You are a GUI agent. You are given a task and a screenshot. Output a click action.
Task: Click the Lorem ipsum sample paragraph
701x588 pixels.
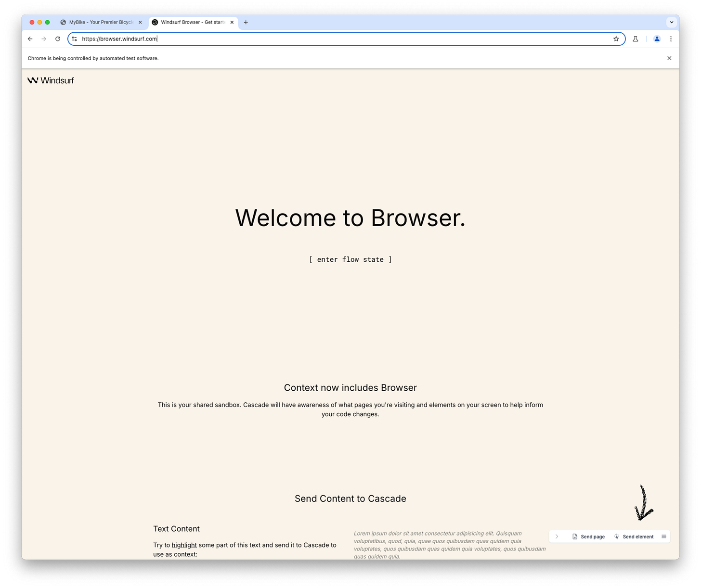450,545
